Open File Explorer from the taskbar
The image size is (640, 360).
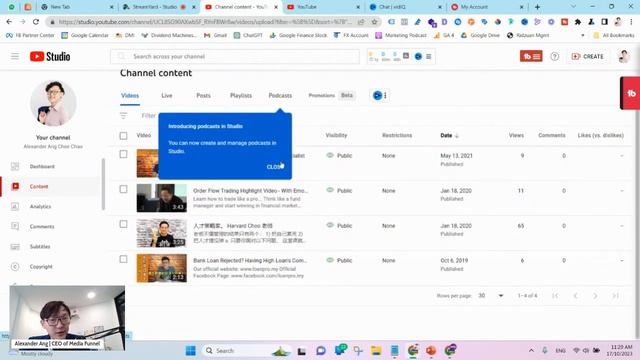(376, 350)
